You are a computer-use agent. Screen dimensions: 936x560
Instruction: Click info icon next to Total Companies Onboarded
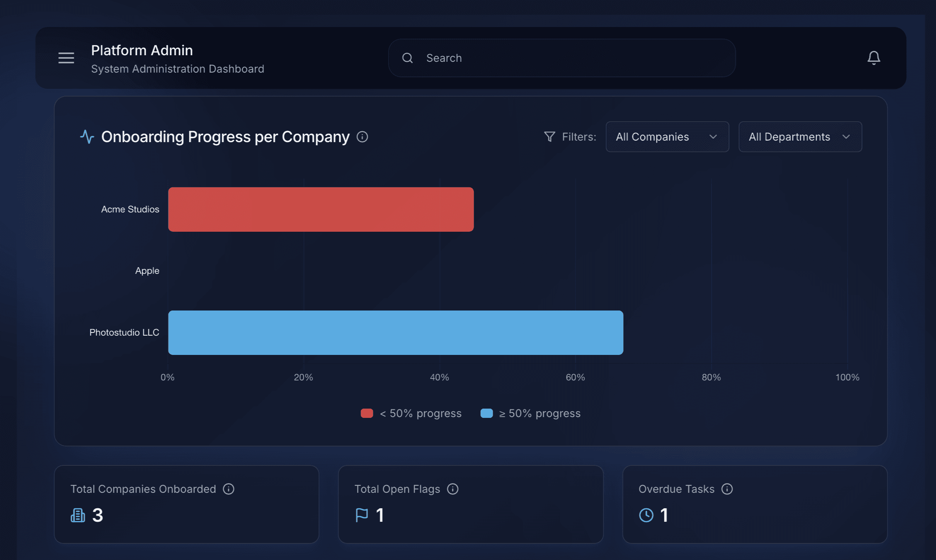228,489
